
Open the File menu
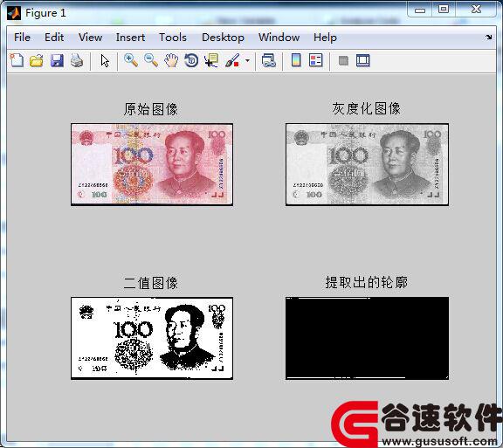point(22,38)
